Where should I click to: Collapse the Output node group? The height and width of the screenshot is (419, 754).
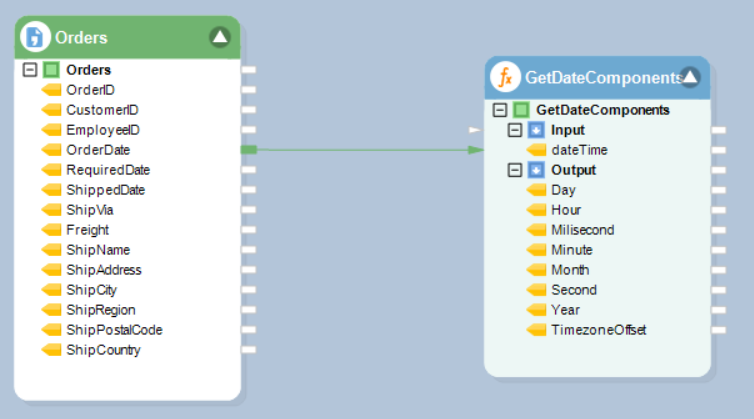coord(515,170)
